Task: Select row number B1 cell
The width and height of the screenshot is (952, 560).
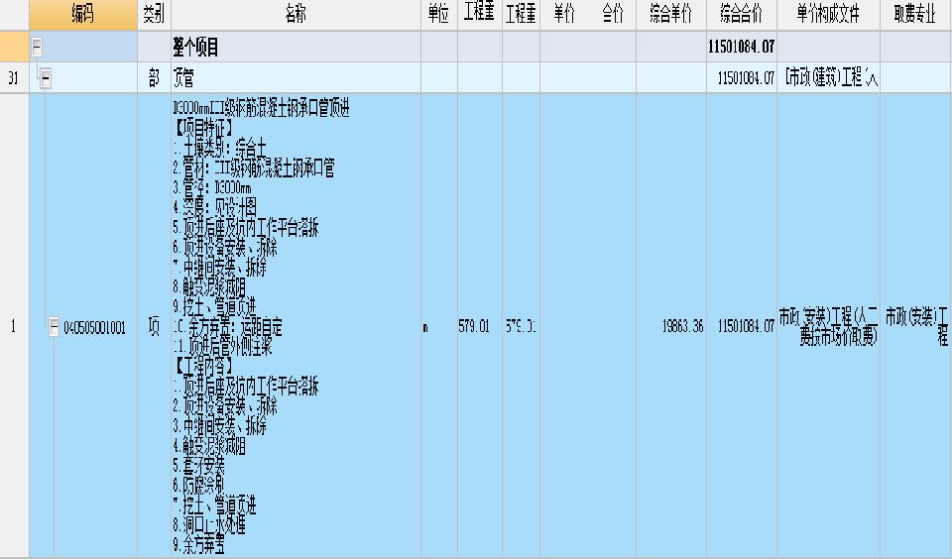Action: coord(14,77)
